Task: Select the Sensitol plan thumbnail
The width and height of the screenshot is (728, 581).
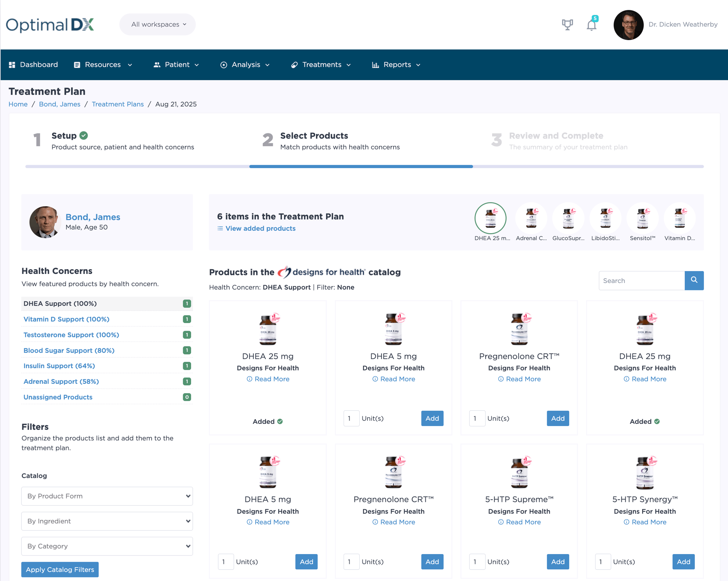Action: pos(642,218)
